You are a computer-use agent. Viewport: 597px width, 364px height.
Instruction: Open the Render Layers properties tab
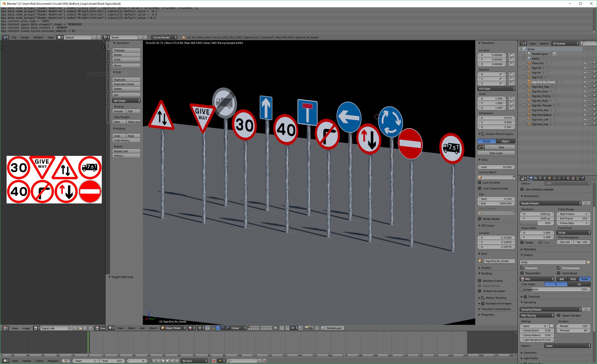pyautogui.click(x=536, y=179)
